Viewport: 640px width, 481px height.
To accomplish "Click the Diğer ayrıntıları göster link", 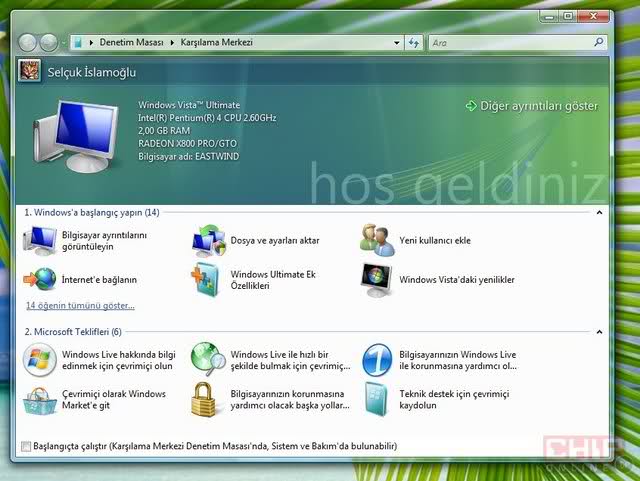I will pos(539,106).
